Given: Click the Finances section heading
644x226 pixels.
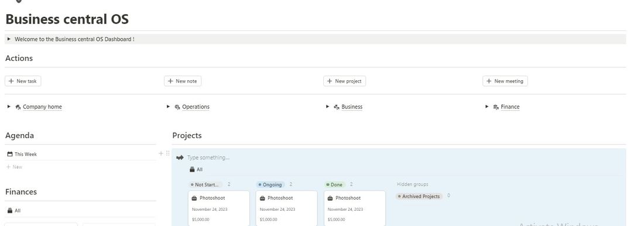Looking at the screenshot, I should (21, 191).
